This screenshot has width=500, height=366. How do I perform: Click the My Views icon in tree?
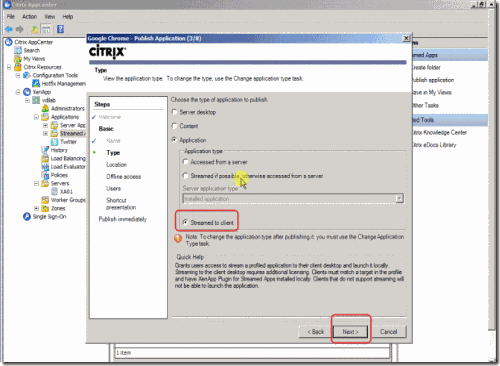[x=18, y=59]
